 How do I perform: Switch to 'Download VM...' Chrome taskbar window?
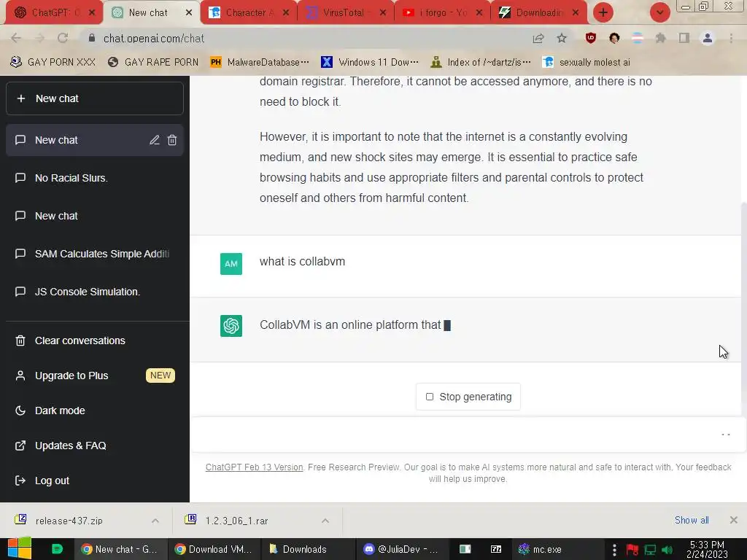[x=214, y=549]
